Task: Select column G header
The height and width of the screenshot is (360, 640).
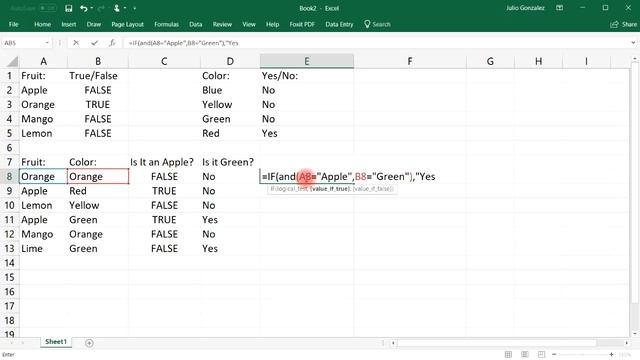Action: click(x=490, y=61)
